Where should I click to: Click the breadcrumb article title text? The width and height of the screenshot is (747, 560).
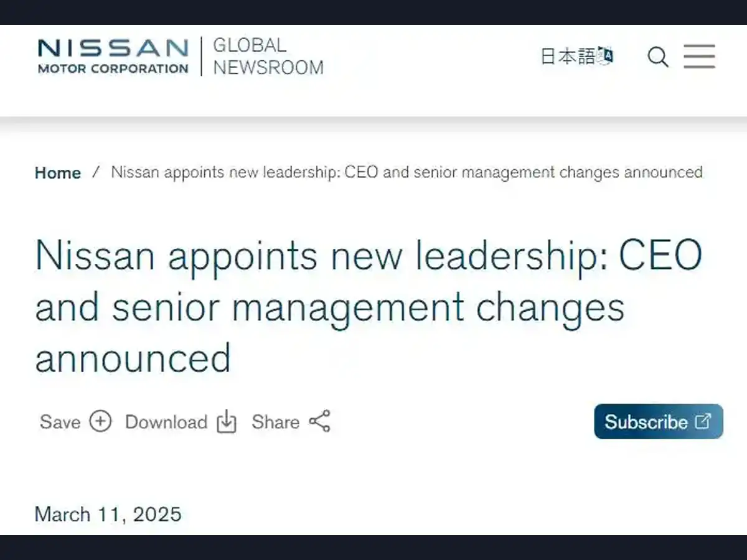[406, 172]
